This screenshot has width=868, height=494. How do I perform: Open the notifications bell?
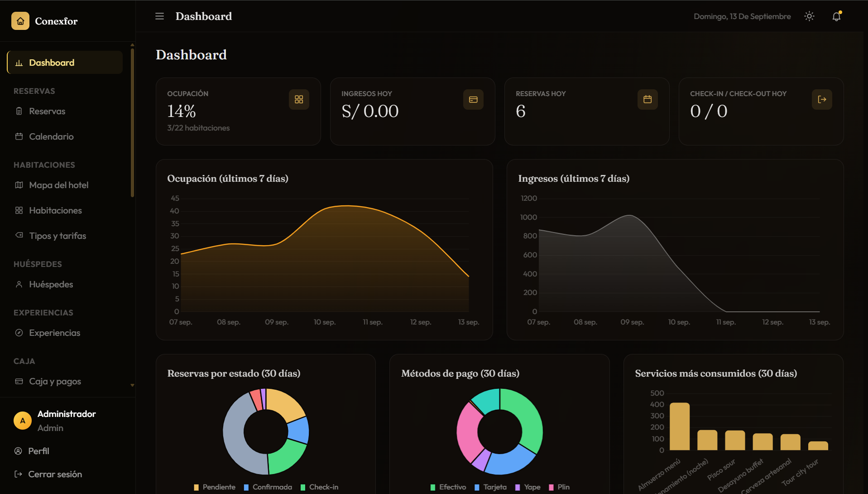(836, 16)
